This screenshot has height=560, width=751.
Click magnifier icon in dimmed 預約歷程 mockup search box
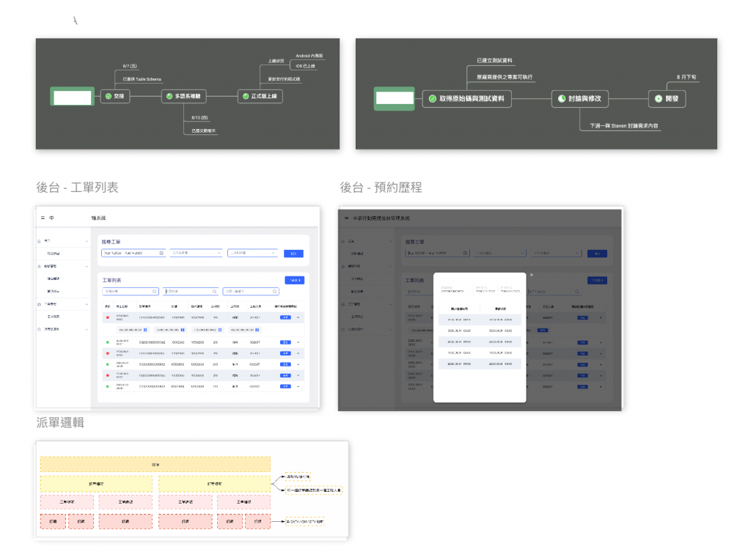pos(577,292)
